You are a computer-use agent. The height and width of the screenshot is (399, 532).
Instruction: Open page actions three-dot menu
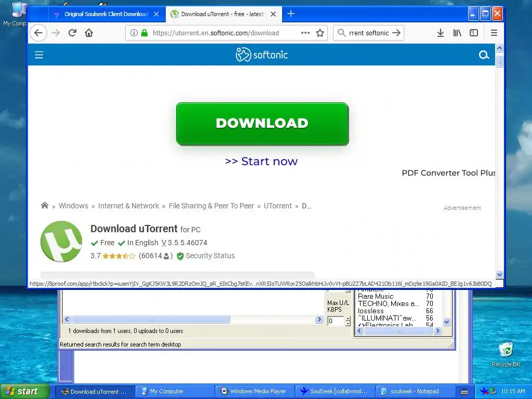tap(305, 33)
